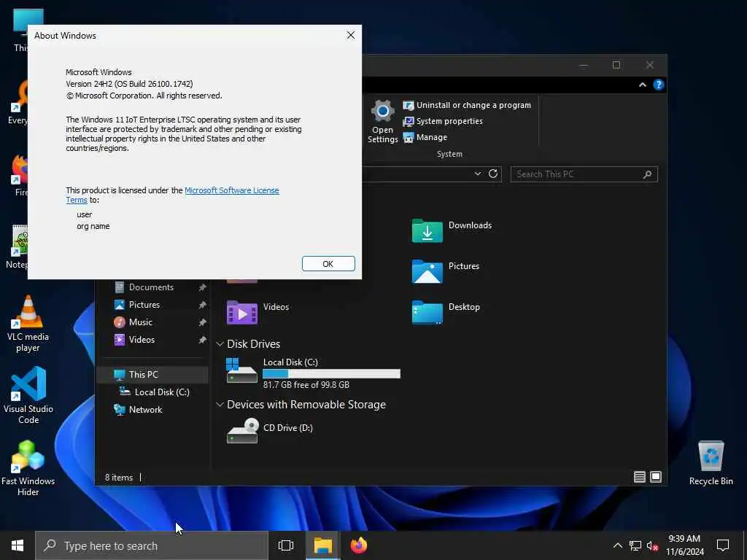Click Manage in the System group
This screenshot has height=560, width=747.
pos(425,137)
